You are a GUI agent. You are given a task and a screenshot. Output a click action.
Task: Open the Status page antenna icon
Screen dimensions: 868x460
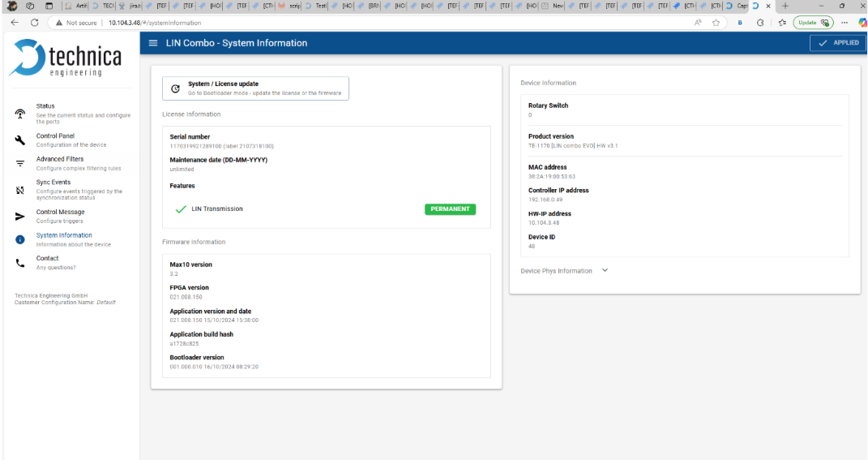tap(19, 114)
